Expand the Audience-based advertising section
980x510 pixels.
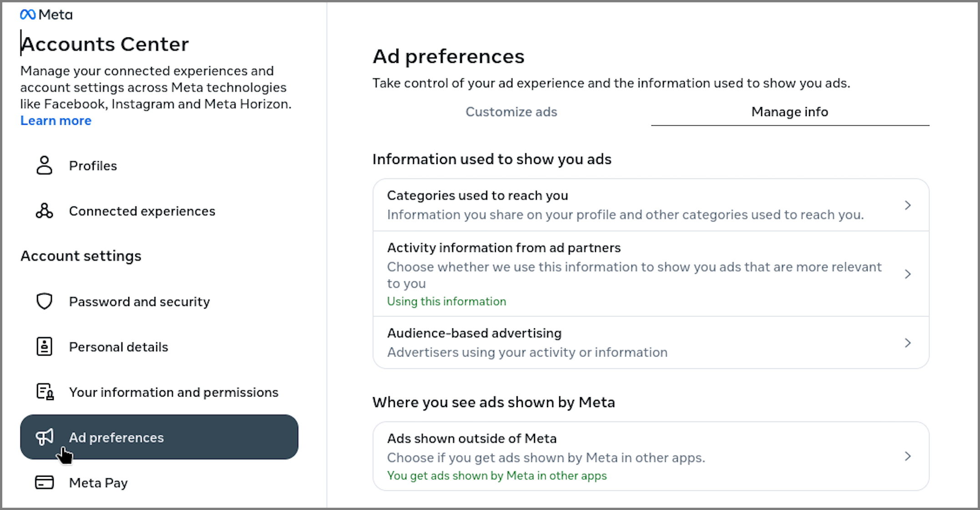click(x=908, y=342)
